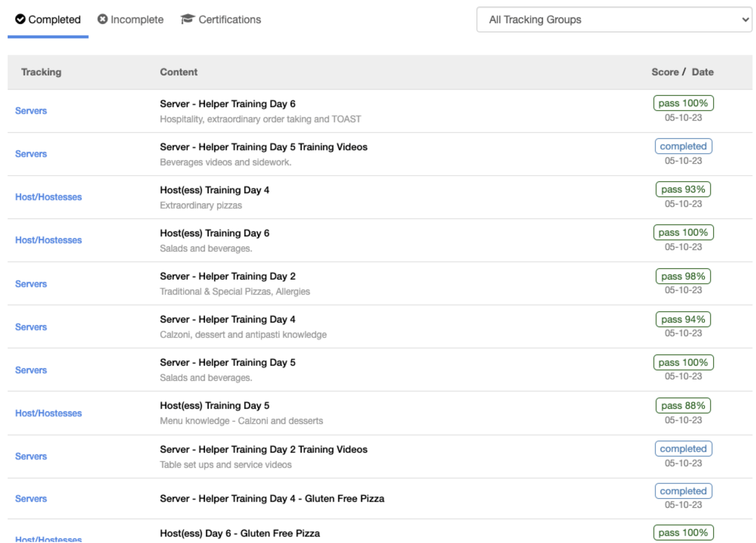This screenshot has height=543, width=756.
Task: Open the All Tracking Groups dropdown
Action: click(x=614, y=20)
